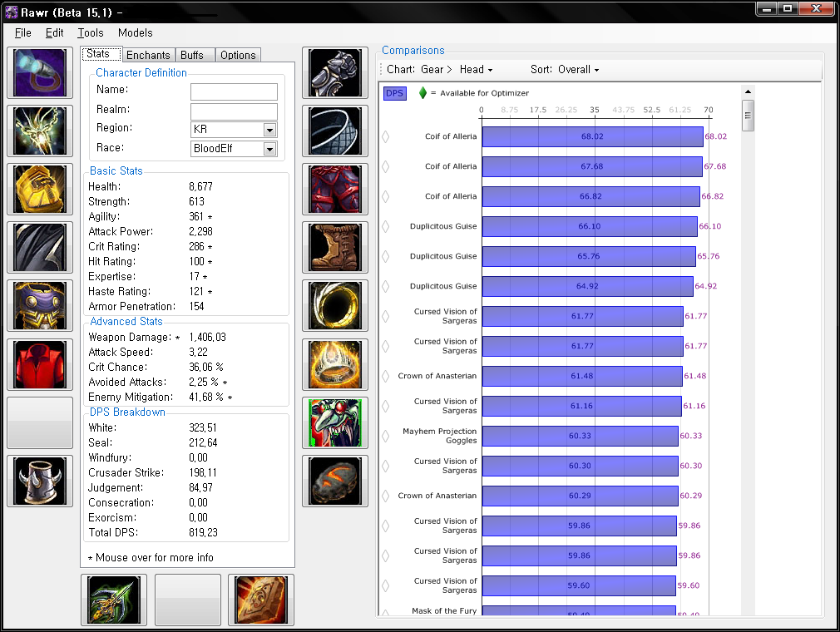840x632 pixels.
Task: Click the Crown of Anasterian 61.48 bar
Action: pos(582,376)
